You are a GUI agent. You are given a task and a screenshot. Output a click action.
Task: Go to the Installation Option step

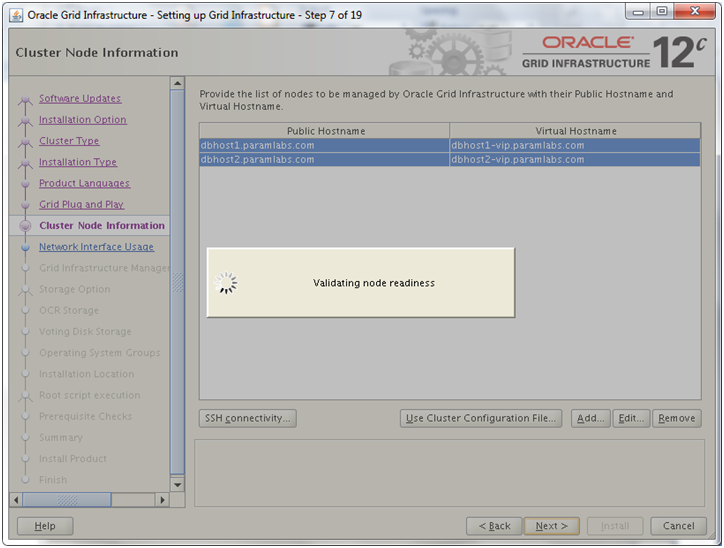83,120
